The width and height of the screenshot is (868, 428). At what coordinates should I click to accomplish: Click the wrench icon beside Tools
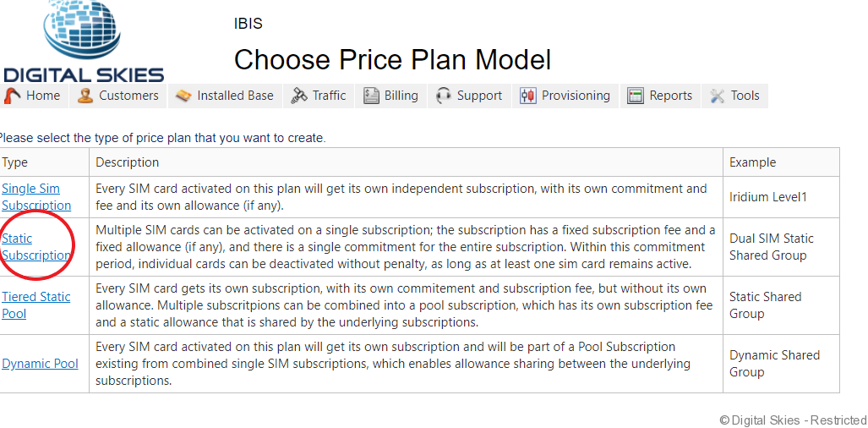tap(718, 96)
